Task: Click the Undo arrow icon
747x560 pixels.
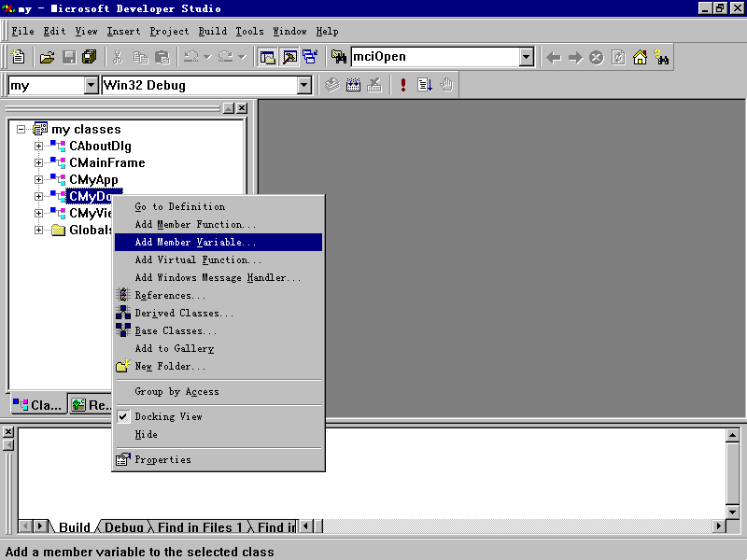Action: click(x=191, y=57)
